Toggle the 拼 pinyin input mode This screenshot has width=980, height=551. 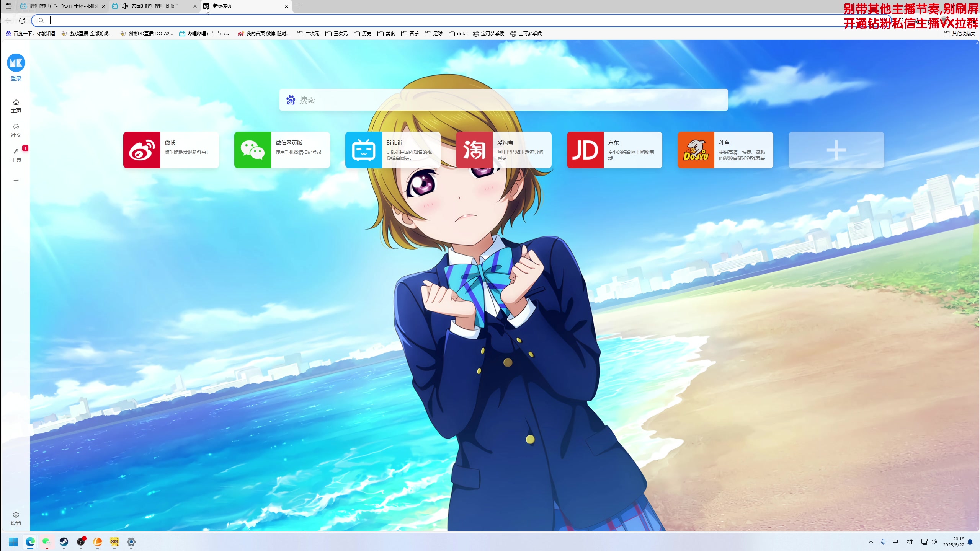click(x=910, y=542)
